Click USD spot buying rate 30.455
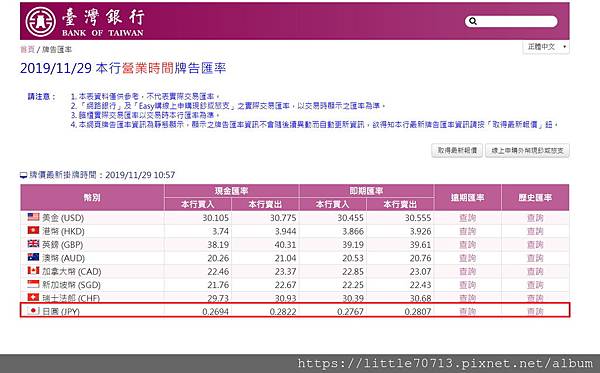This screenshot has height=373, width=600. 351,218
